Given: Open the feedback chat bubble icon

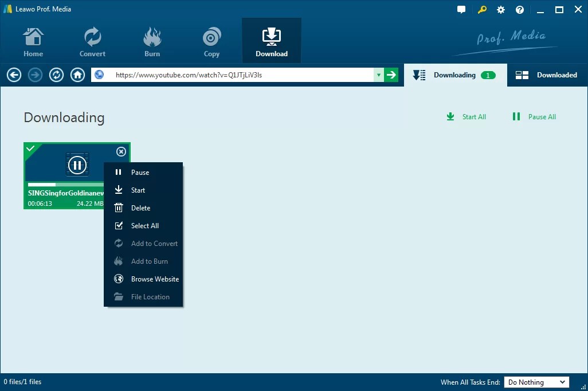Looking at the screenshot, I should [461, 10].
